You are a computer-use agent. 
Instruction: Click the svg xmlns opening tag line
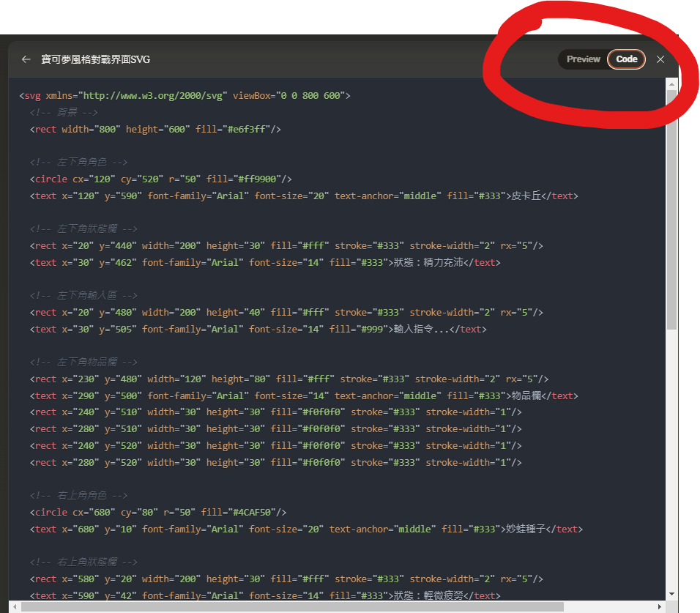coord(185,95)
